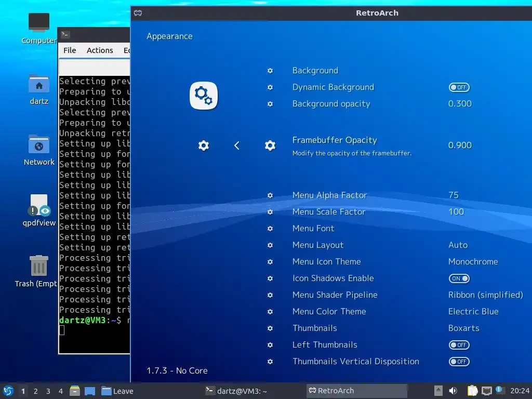Click the gear icon beside Menu Scale Factor
The width and height of the screenshot is (532, 399).
[270, 212]
